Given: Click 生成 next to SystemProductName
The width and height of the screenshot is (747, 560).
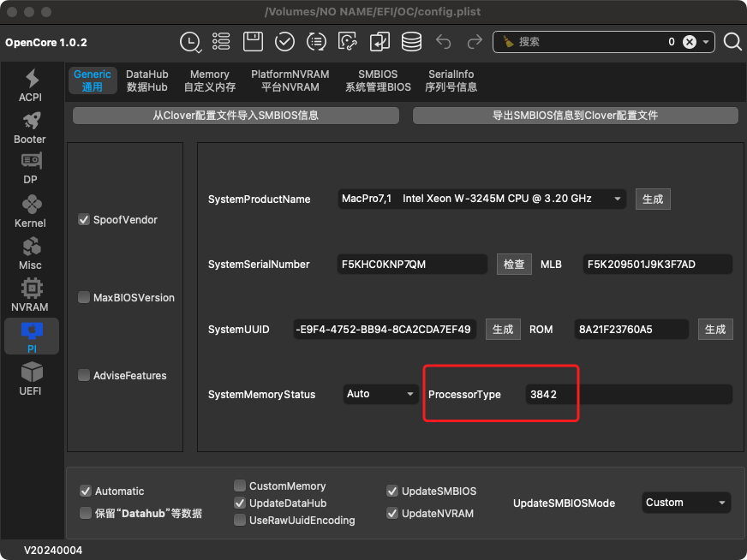Looking at the screenshot, I should click(x=653, y=199).
